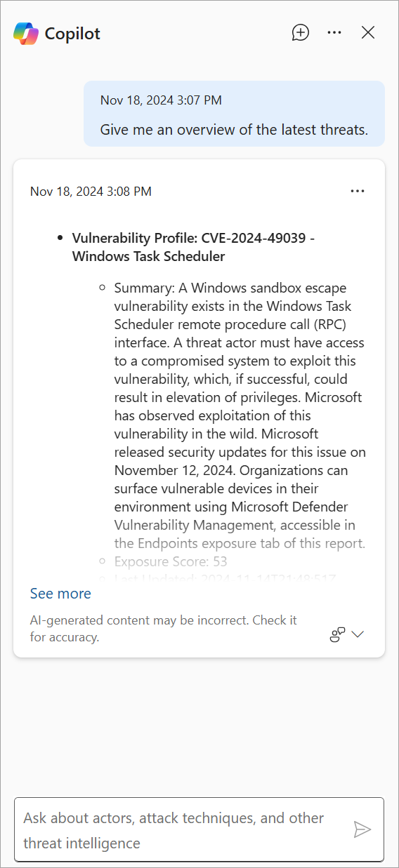Image resolution: width=399 pixels, height=868 pixels.
Task: Open the header more options ellipsis
Action: point(334,32)
